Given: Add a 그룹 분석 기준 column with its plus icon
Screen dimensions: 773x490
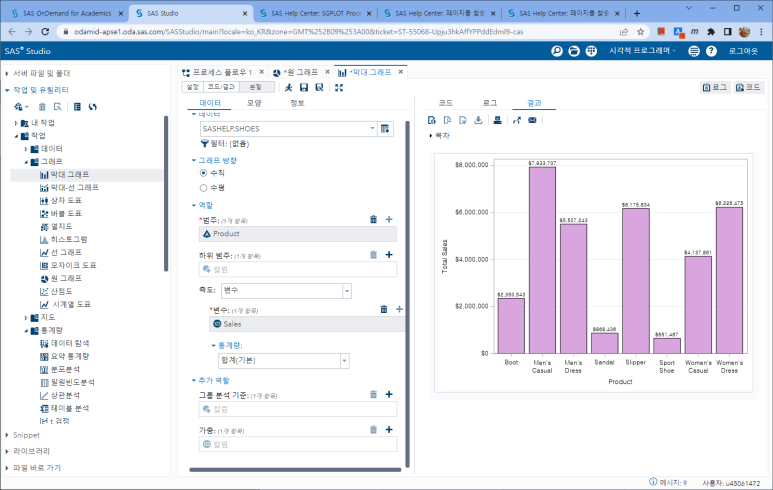Looking at the screenshot, I should 389,394.
